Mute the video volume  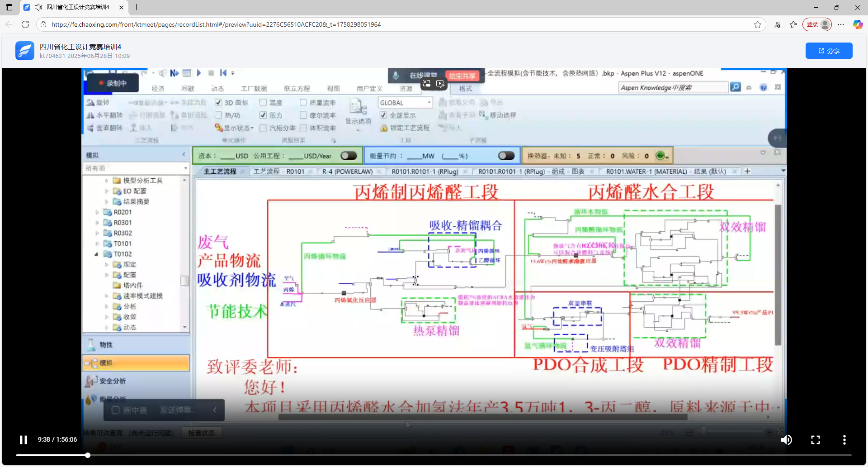[x=787, y=439]
